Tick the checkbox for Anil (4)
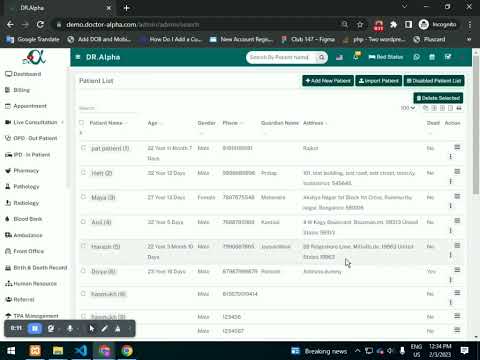Screen dimensions: 480x360 click(83, 222)
